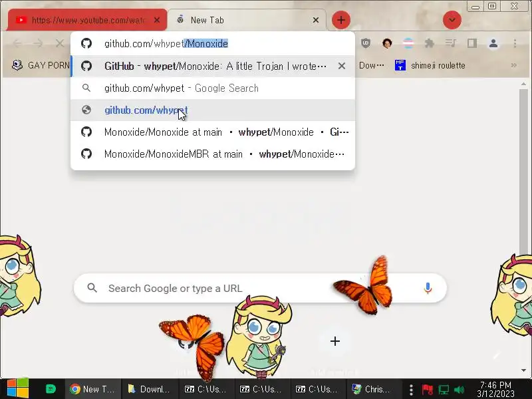
Task: Show more bookmarks chevron
Action: point(513,65)
